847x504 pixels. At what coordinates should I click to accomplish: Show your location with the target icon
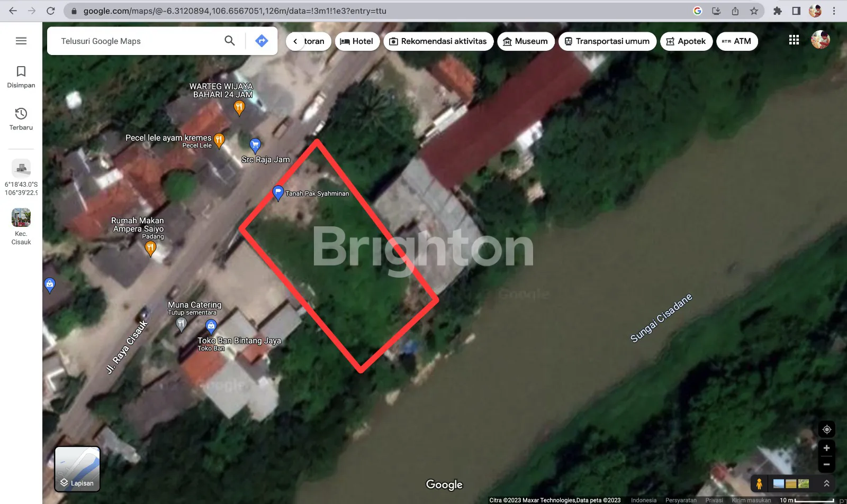click(x=826, y=429)
